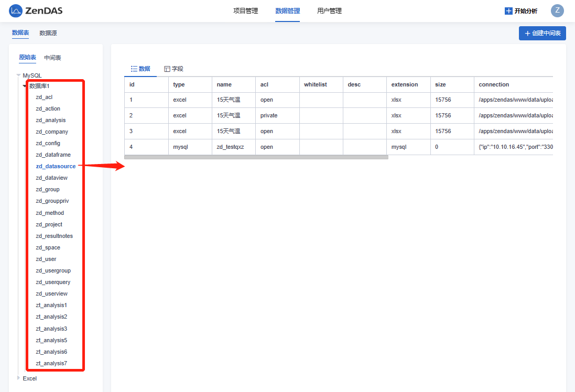Screen dimensions: 575x392
Task: Click the 创建中间表 button
Action: 542,33
